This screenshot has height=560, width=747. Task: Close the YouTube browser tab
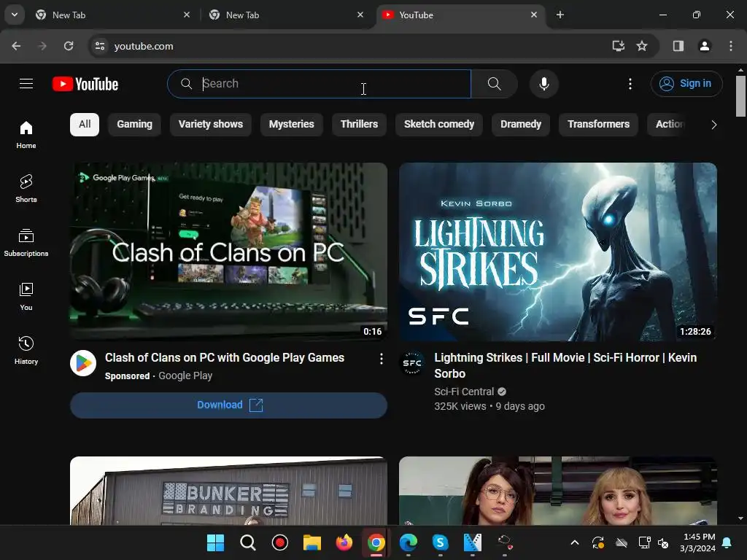pos(534,15)
